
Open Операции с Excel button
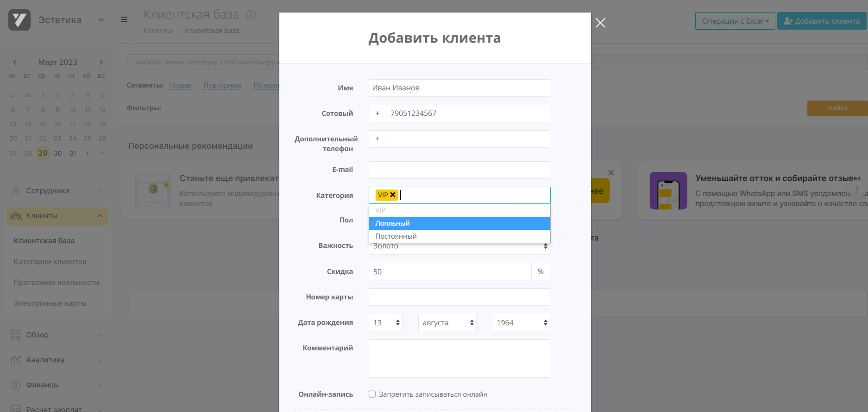click(x=735, y=21)
